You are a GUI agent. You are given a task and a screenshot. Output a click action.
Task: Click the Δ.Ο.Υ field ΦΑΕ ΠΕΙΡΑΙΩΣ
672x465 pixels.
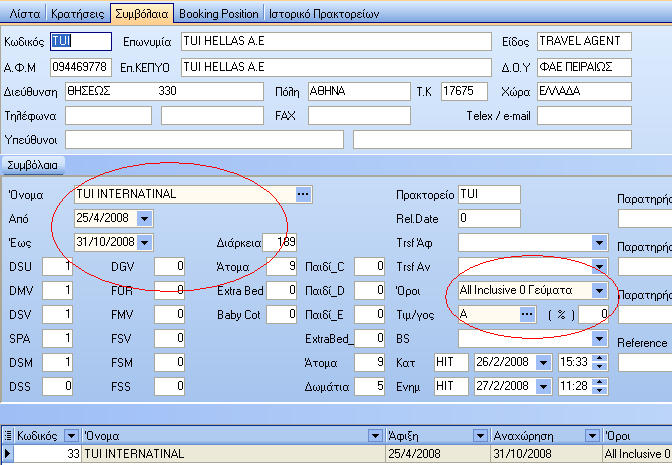pos(584,67)
